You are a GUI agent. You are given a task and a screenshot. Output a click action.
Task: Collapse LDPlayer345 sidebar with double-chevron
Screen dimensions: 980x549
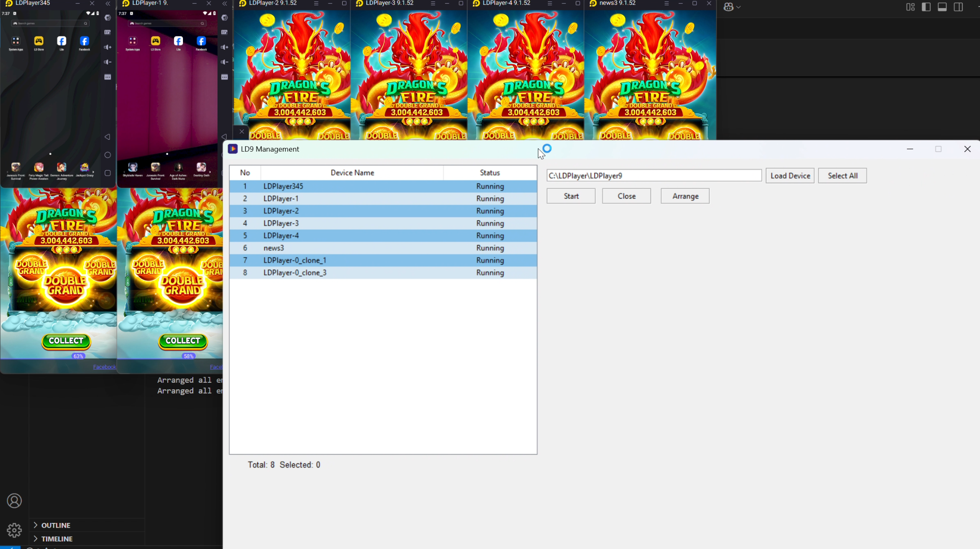point(108,3)
